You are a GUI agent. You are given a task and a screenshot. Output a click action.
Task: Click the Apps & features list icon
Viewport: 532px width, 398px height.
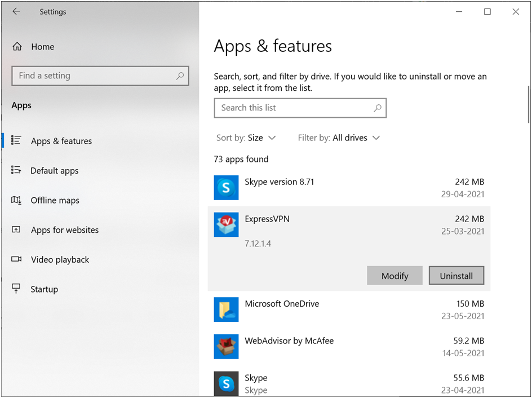click(16, 140)
